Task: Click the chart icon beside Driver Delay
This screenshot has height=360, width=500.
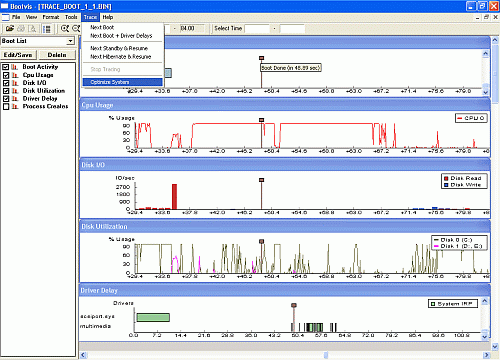Action: click(15, 99)
